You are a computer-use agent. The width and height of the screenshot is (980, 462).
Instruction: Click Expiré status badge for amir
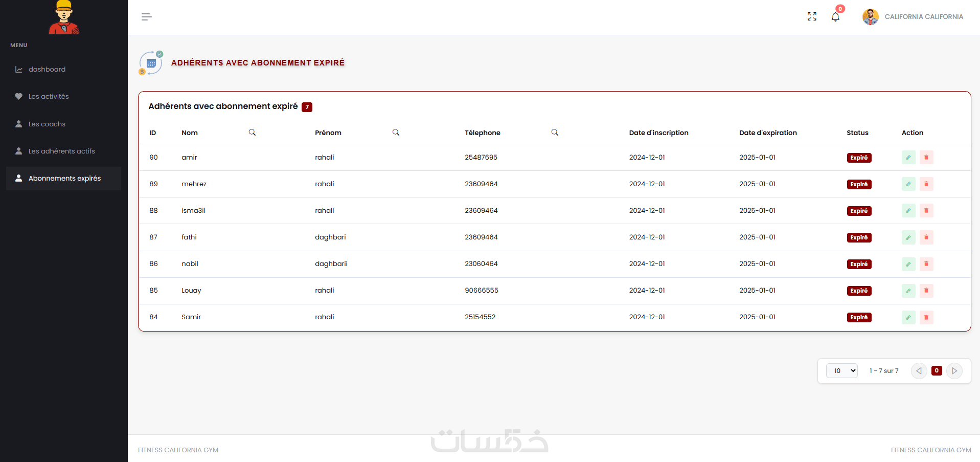859,158
